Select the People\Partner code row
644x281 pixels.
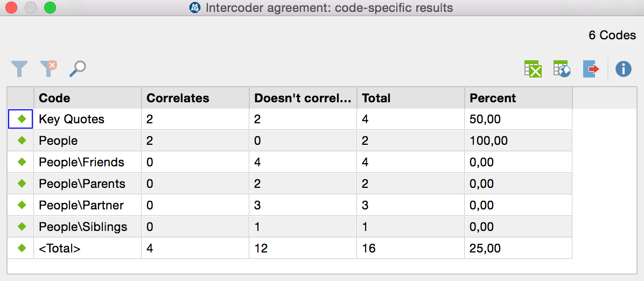[81, 205]
